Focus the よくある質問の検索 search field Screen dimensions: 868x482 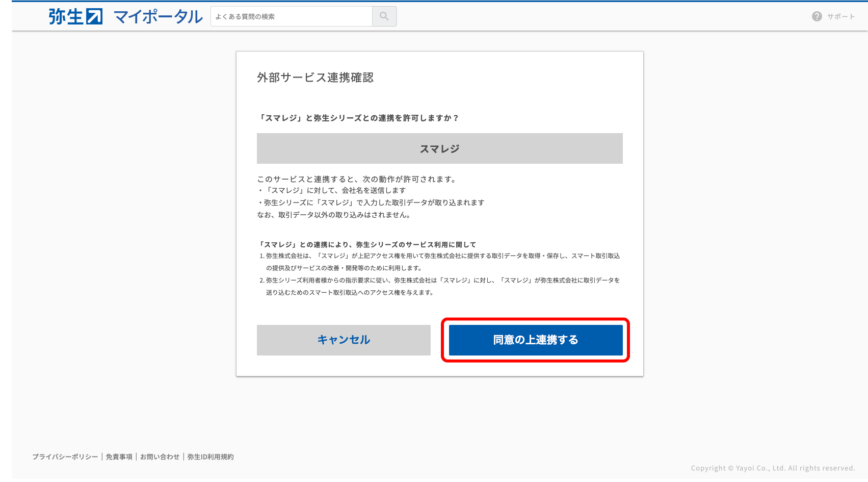(292, 16)
